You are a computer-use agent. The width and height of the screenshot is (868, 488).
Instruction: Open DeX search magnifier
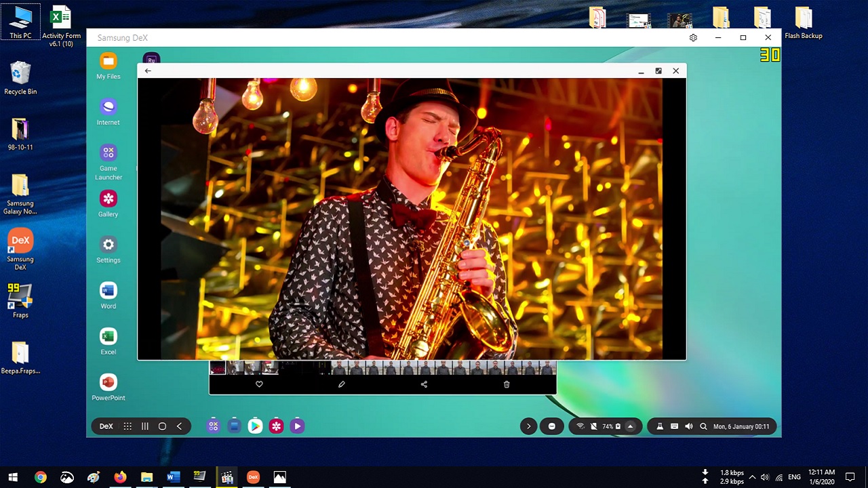(703, 426)
